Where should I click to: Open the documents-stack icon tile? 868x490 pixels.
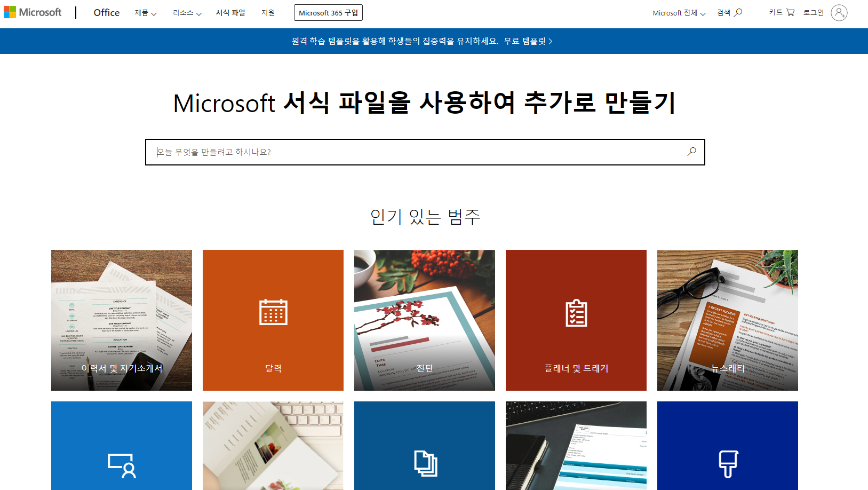[425, 446]
